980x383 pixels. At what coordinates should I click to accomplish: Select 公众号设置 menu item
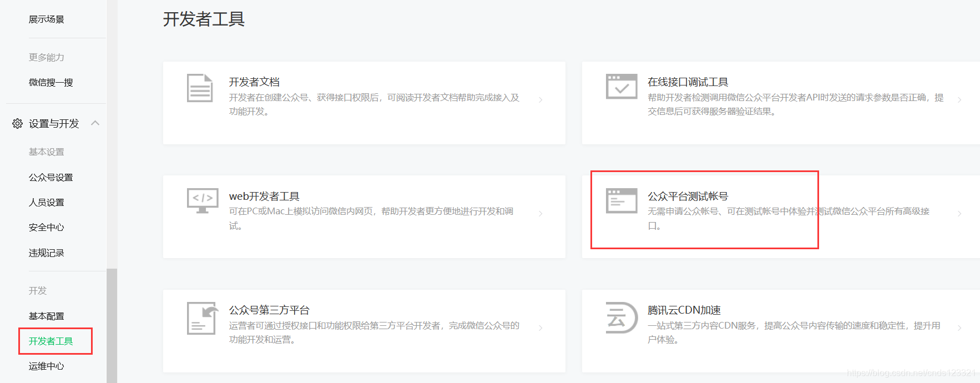(x=51, y=178)
